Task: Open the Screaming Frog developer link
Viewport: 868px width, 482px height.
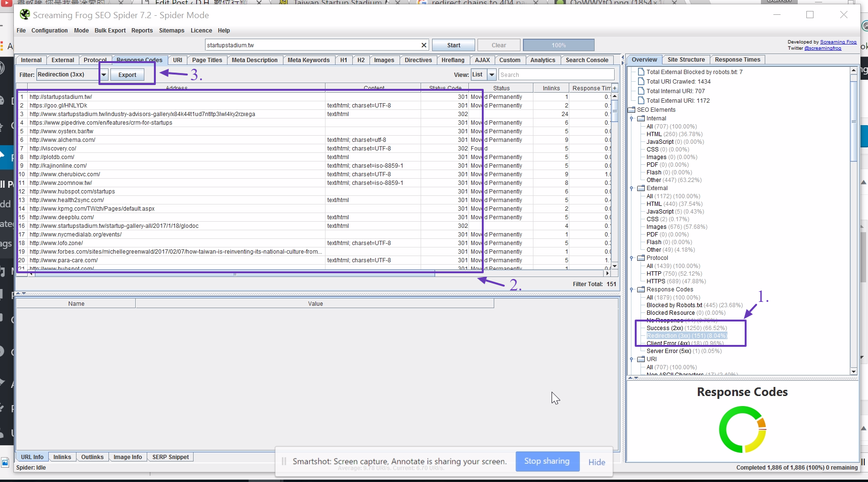Action: (x=838, y=42)
